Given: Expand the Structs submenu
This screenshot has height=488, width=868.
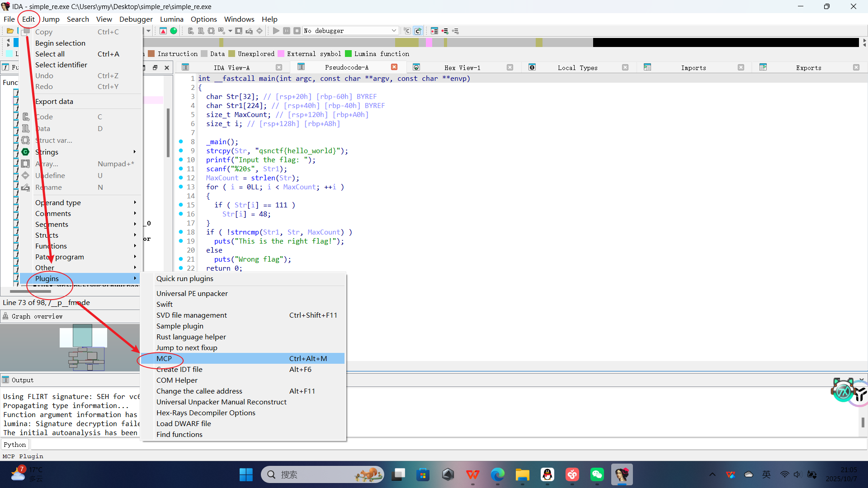Looking at the screenshot, I should [x=47, y=235].
